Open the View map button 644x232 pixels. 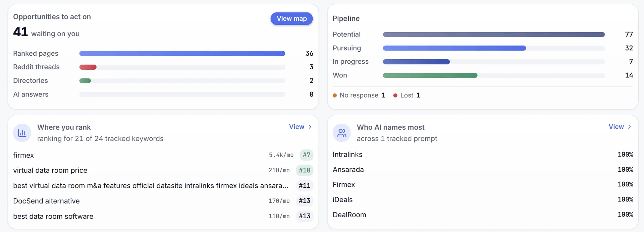[291, 19]
